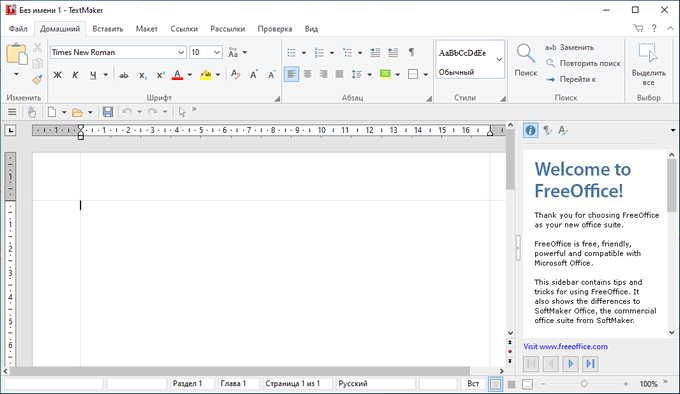Image resolution: width=680 pixels, height=394 pixels.
Task: Toggle formatting marks pilcrow icon
Action: tap(411, 52)
